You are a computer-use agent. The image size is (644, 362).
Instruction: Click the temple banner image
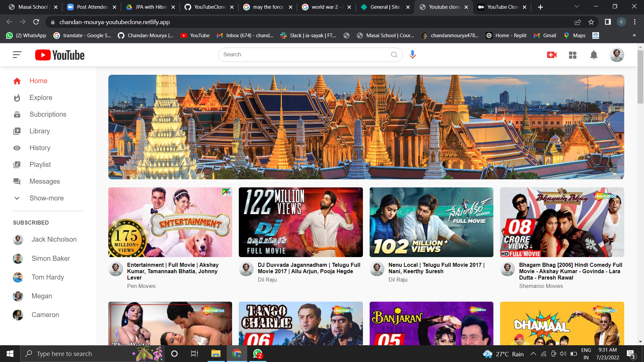[366, 127]
